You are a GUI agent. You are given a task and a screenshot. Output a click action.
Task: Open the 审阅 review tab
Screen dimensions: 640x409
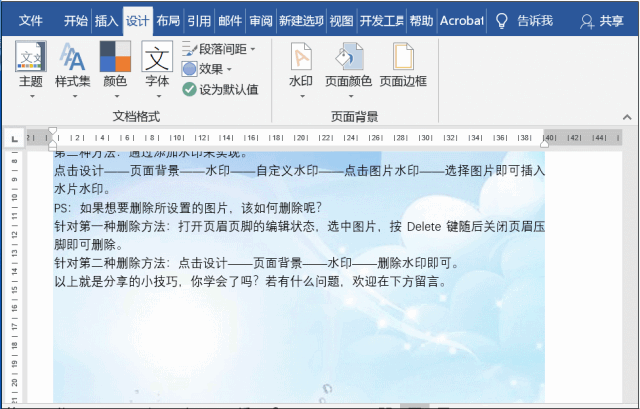260,20
